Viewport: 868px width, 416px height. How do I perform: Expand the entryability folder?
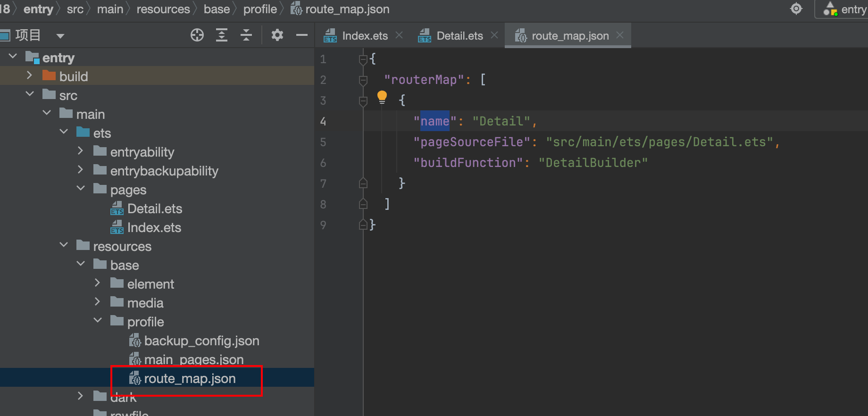click(80, 151)
